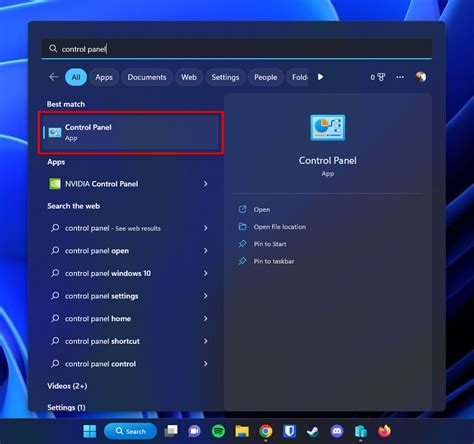Select 'control panel shortcut' web suggestion
Viewport: 474px width, 444px height.
(102, 341)
